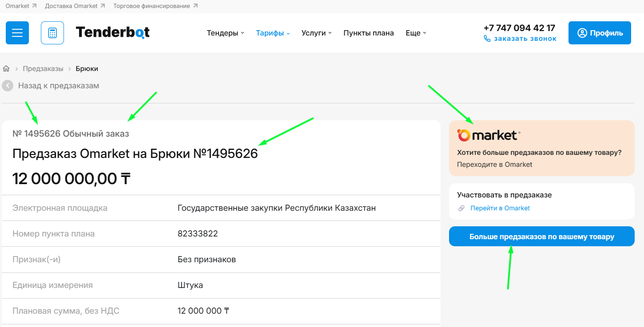Screen dimensions: 644x327
Task: Click the home breadcrumb icon
Action: [6, 69]
